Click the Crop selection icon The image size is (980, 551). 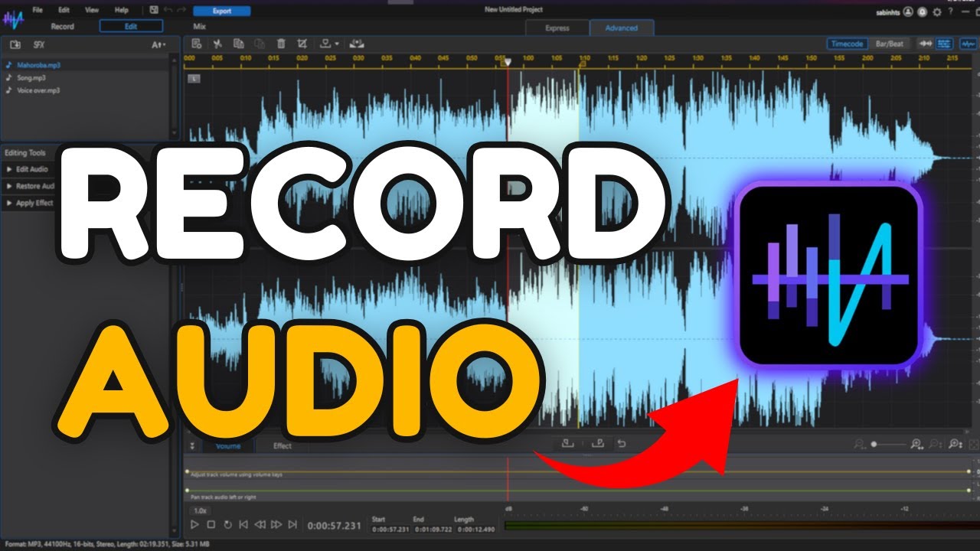pos(302,44)
